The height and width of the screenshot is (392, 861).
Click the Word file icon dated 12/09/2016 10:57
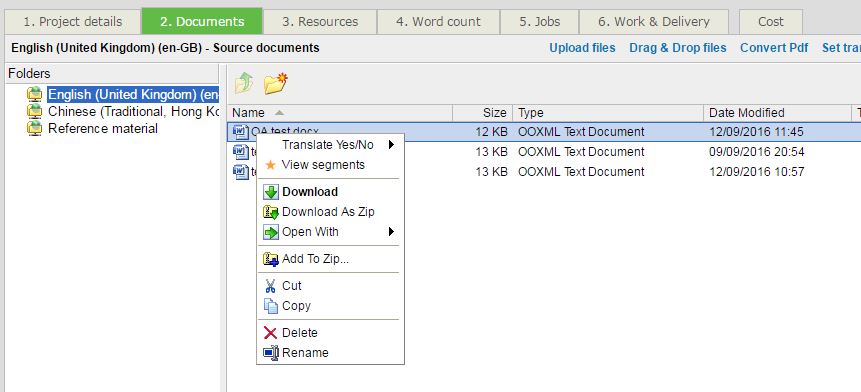point(241,171)
